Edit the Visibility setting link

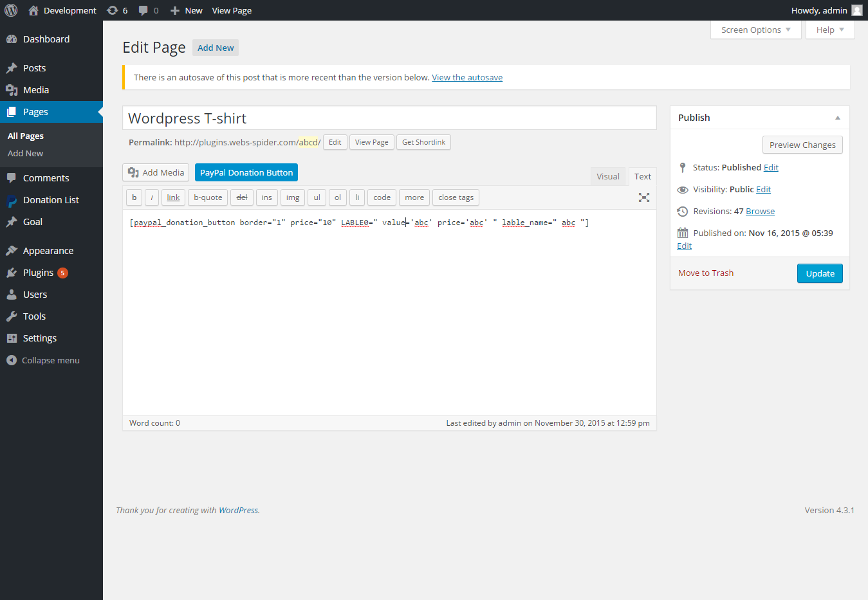(x=763, y=189)
